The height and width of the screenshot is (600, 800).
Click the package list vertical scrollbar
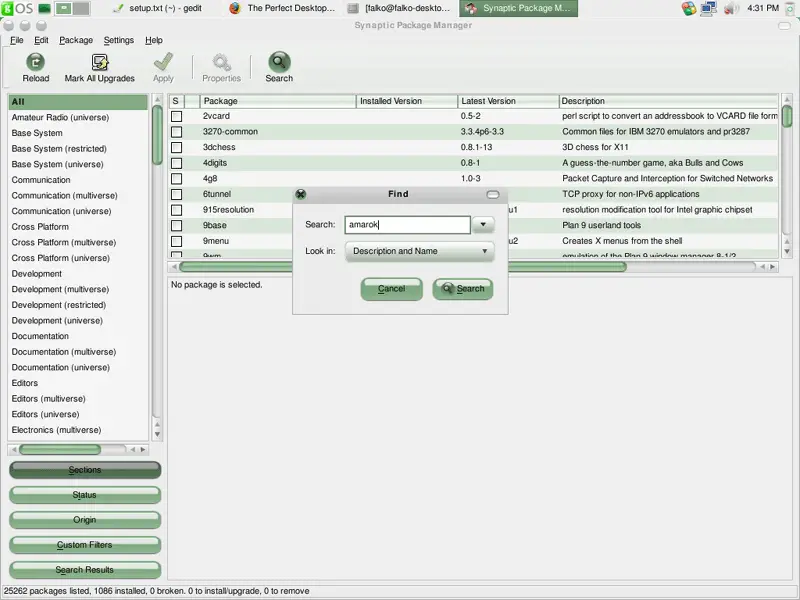click(x=787, y=175)
